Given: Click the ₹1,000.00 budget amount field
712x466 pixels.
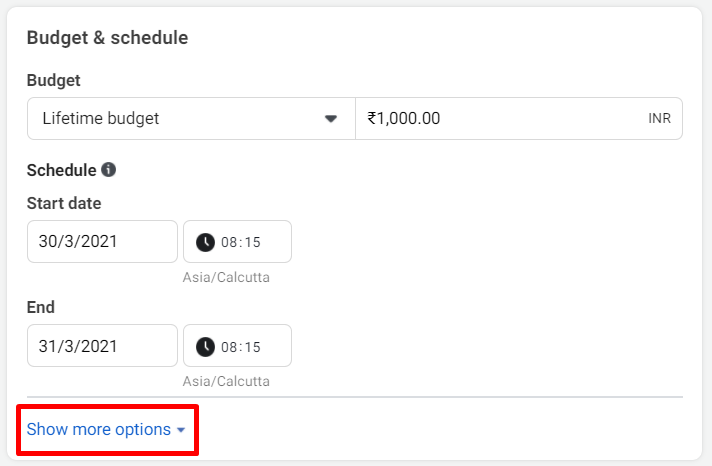Looking at the screenshot, I should point(519,119).
